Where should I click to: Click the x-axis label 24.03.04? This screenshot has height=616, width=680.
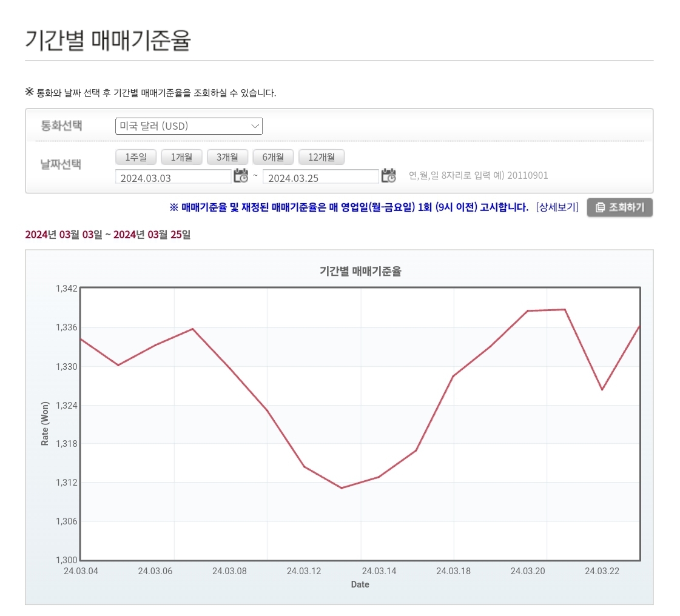pyautogui.click(x=81, y=571)
